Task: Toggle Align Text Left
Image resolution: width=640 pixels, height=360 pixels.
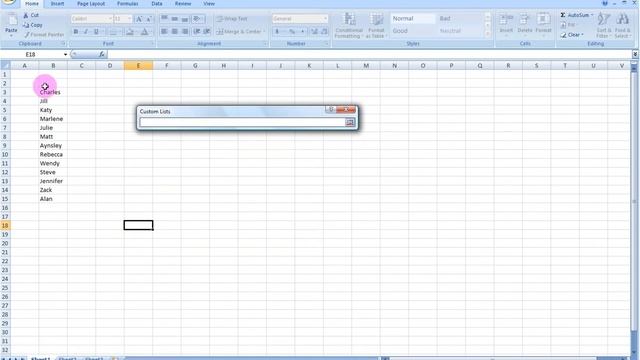Action: click(x=164, y=31)
